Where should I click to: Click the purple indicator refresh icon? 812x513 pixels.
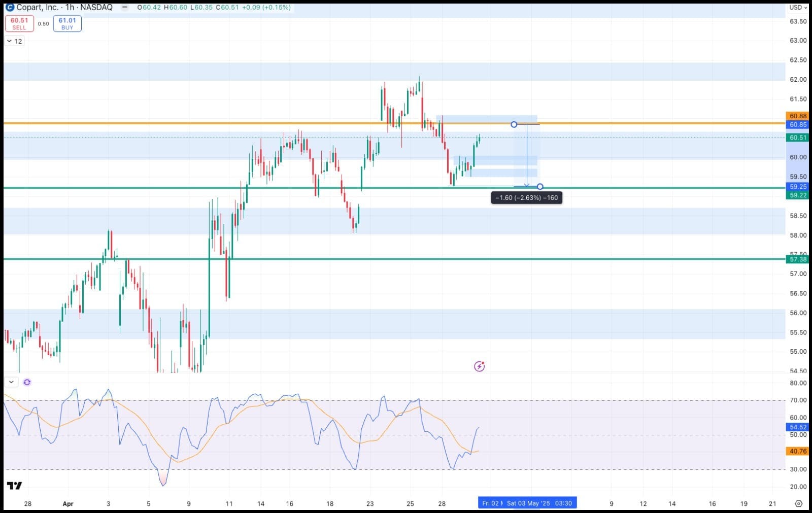[27, 382]
